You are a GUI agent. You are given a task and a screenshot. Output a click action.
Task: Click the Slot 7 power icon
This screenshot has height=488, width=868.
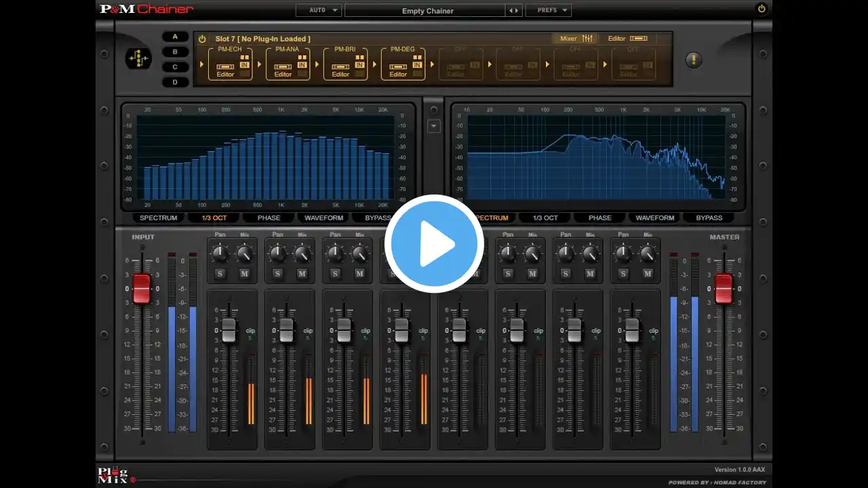coord(202,39)
